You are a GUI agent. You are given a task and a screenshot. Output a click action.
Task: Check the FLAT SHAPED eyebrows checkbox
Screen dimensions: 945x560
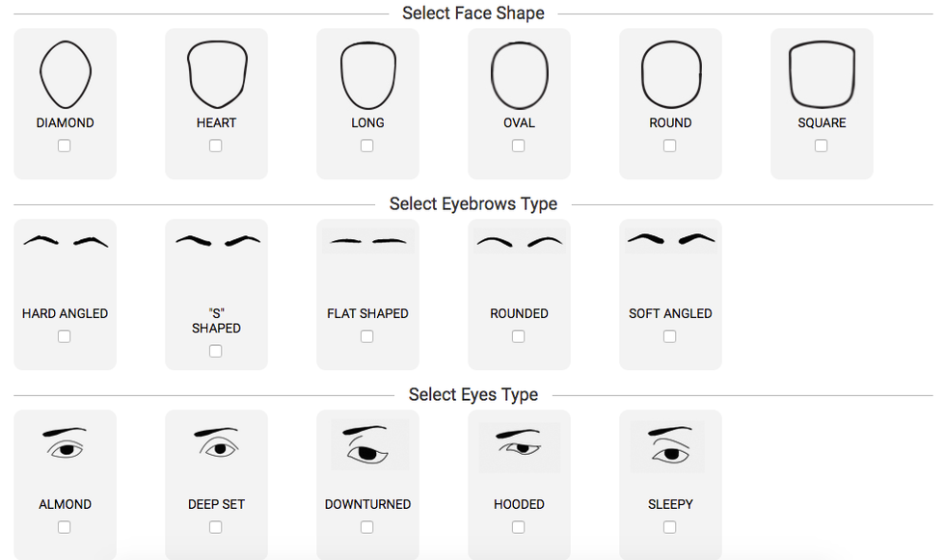point(367,336)
